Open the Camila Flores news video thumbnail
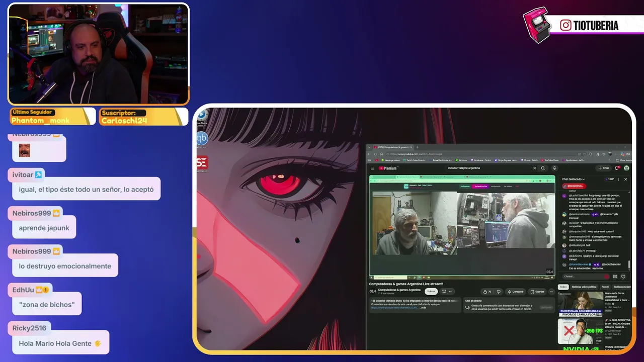 coord(580,303)
